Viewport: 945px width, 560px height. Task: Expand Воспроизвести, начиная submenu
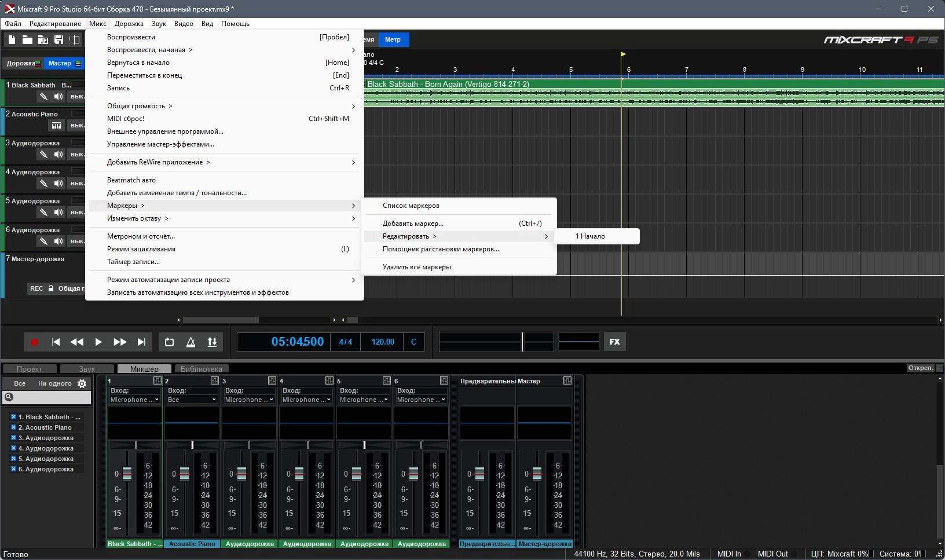coord(225,50)
